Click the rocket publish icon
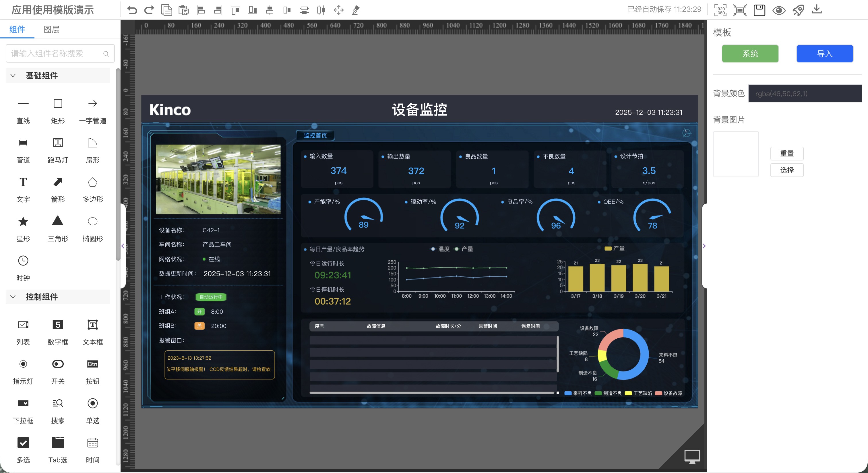The image size is (868, 473). pos(798,10)
